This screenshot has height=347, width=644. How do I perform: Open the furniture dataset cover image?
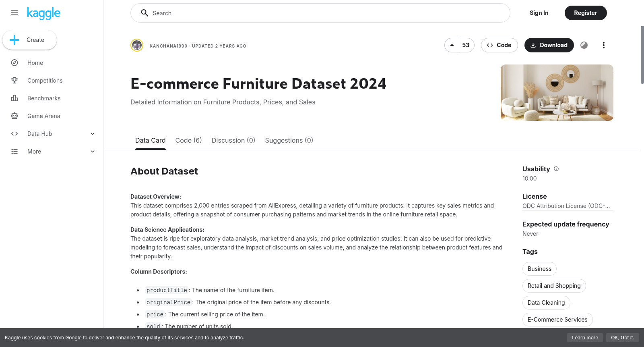pyautogui.click(x=557, y=93)
